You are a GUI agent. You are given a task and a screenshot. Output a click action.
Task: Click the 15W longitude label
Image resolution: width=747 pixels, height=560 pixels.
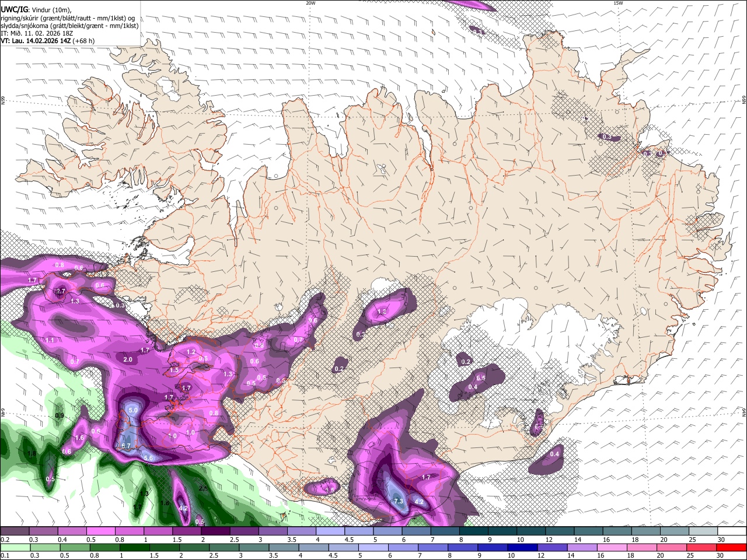coord(618,3)
